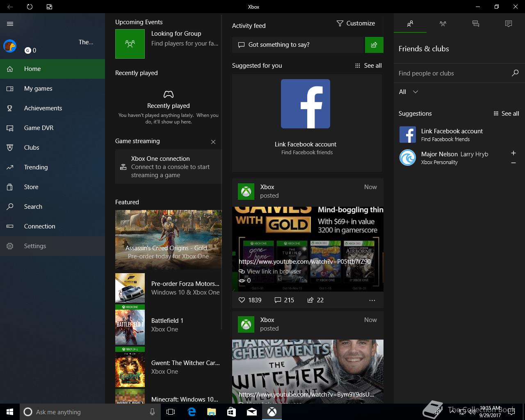This screenshot has width=525, height=420.
Task: Open File Explorer from the taskbar
Action: tap(211, 412)
